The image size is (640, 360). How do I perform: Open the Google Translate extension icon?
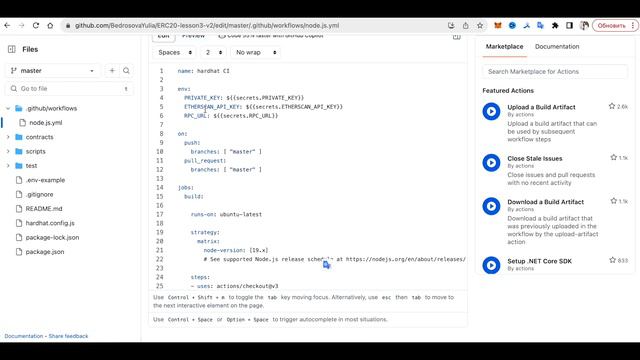[540, 25]
